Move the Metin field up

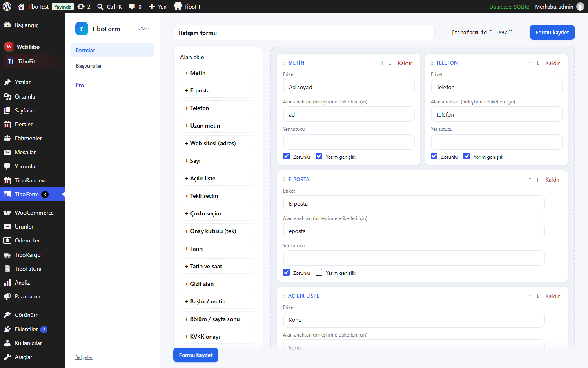tap(382, 63)
